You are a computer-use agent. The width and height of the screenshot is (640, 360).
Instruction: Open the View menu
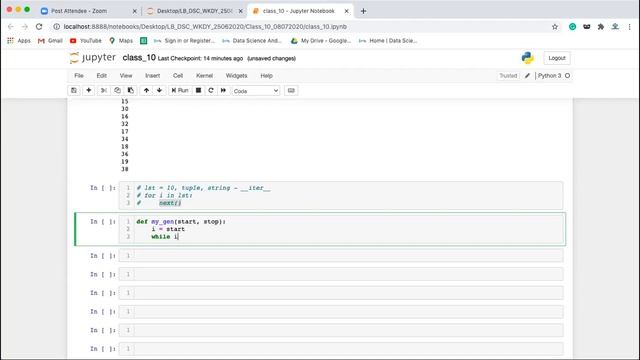pyautogui.click(x=126, y=76)
